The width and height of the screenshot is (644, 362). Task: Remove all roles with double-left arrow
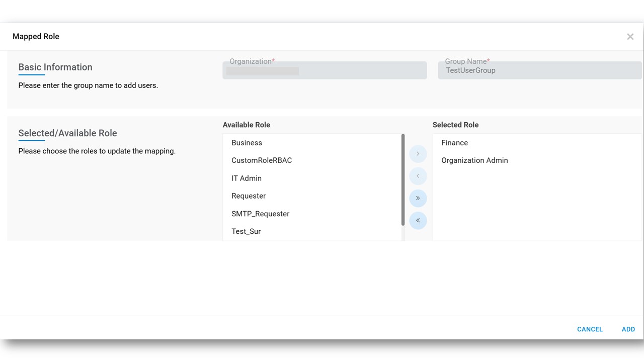point(418,221)
